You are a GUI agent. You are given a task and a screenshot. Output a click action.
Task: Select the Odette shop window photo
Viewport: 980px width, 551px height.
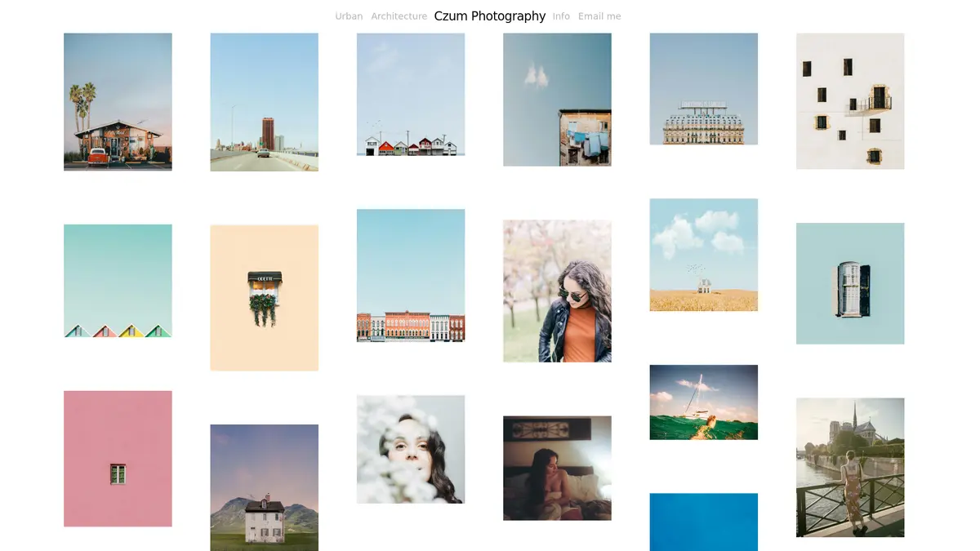pyautogui.click(x=264, y=296)
